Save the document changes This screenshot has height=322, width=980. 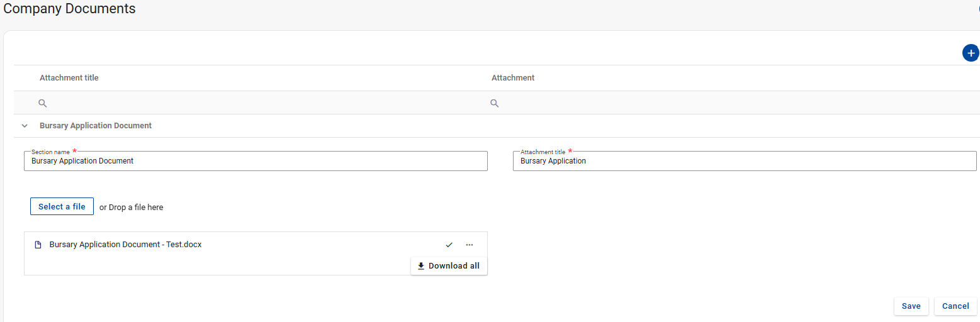pyautogui.click(x=911, y=306)
